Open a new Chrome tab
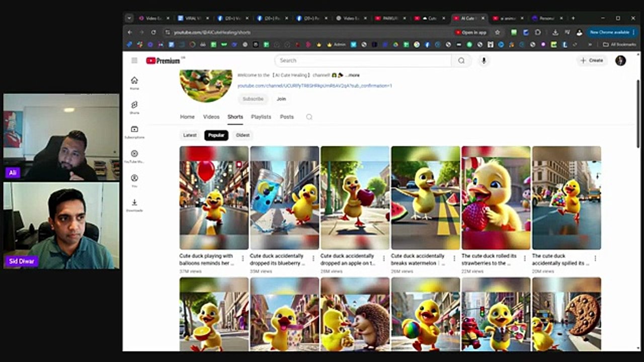 click(x=573, y=18)
